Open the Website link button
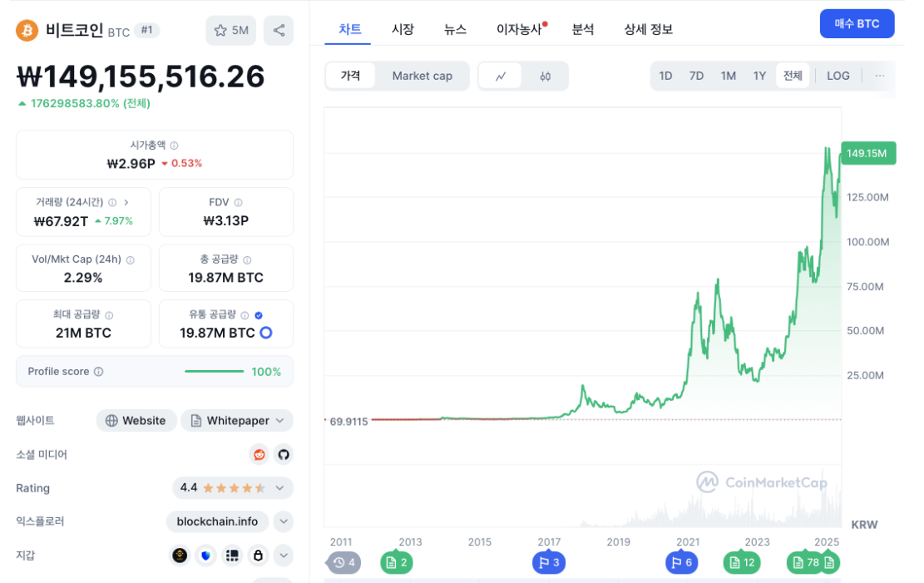Viewport: 924px width, 583px height. pyautogui.click(x=136, y=421)
